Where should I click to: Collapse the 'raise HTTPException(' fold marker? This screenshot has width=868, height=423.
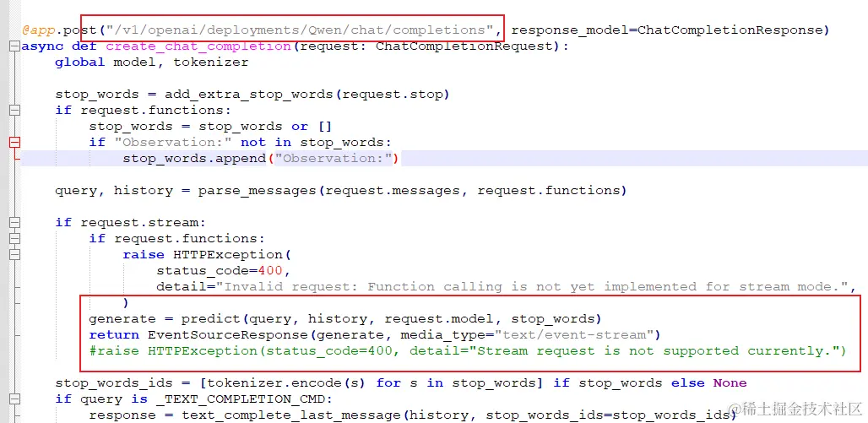click(15, 255)
